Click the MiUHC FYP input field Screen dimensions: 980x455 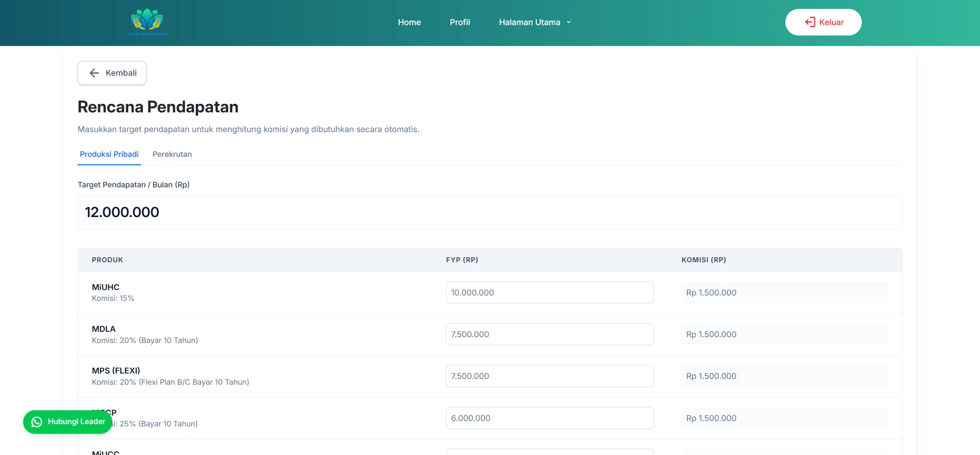549,293
